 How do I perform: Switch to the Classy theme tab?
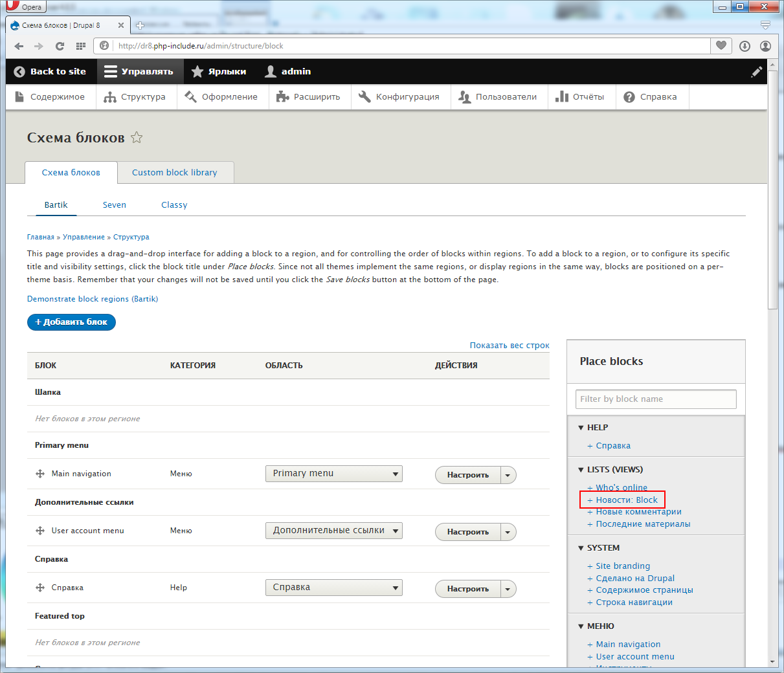point(174,205)
